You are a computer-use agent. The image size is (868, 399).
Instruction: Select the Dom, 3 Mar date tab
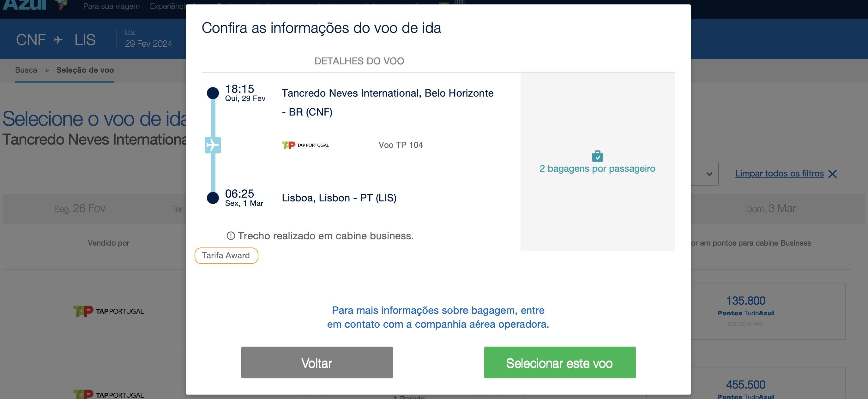tap(771, 208)
